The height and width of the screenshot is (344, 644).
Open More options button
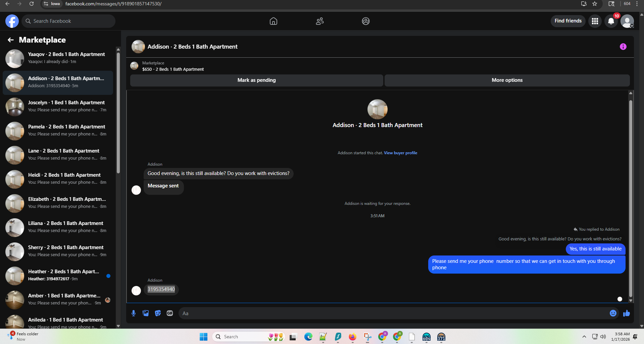(507, 80)
